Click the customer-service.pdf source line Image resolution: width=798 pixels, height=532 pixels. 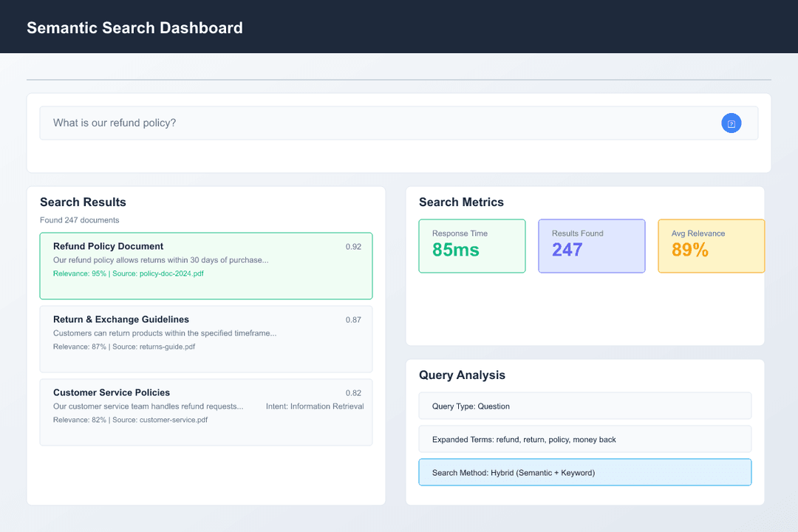click(130, 420)
